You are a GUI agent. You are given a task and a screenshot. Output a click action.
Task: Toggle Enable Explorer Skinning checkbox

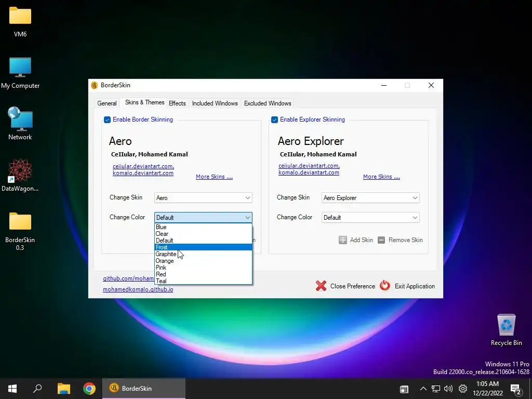point(274,120)
